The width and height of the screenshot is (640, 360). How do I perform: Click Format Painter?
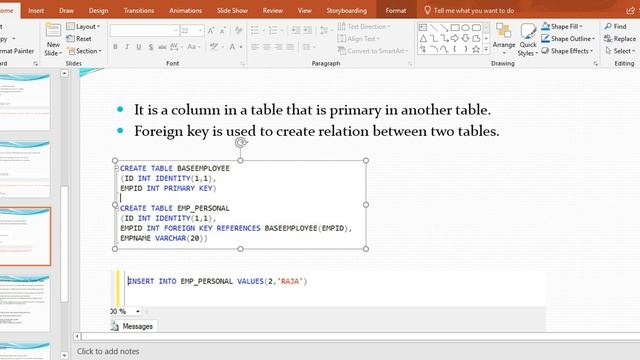point(17,51)
